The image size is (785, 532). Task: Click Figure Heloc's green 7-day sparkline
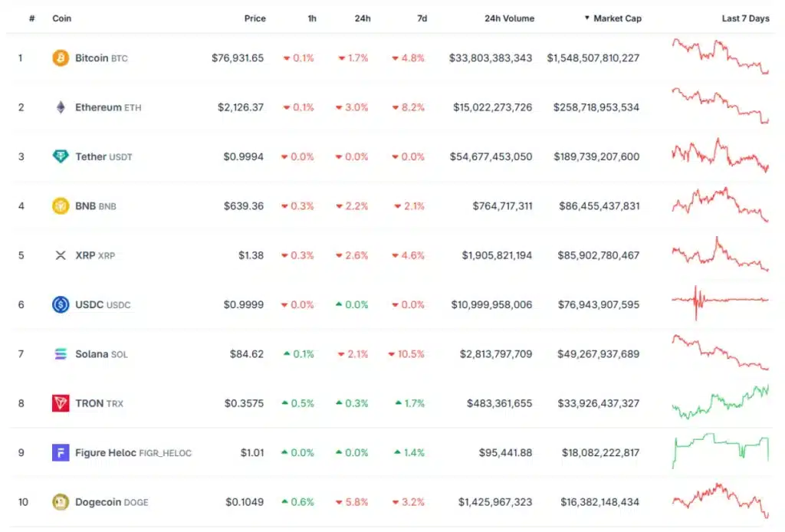(x=721, y=451)
